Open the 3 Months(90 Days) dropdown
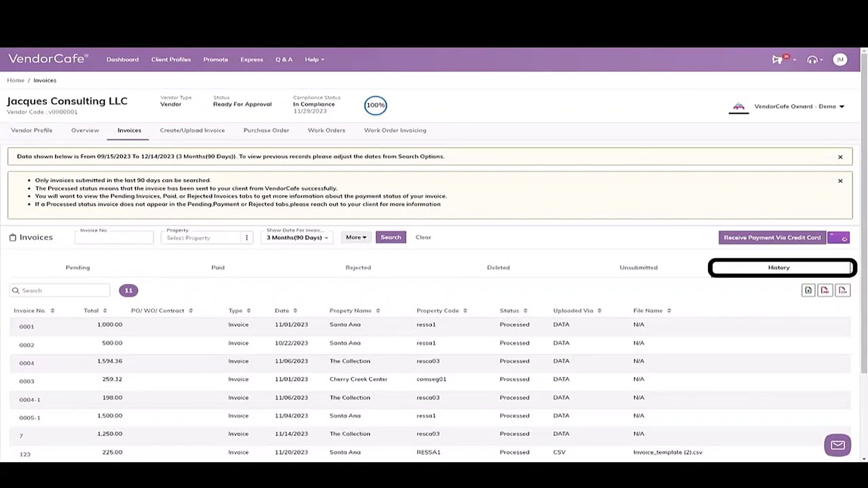Screen dimensions: 868x488 click(298, 237)
